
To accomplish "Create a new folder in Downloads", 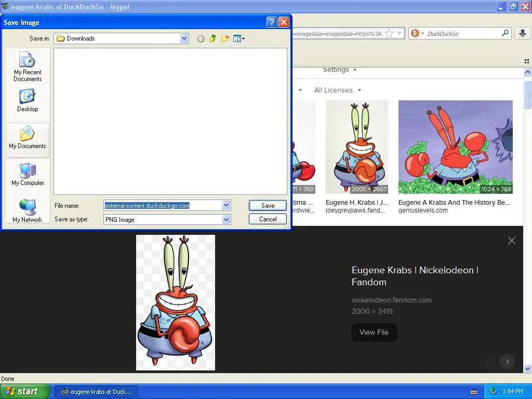I will pyautogui.click(x=224, y=38).
